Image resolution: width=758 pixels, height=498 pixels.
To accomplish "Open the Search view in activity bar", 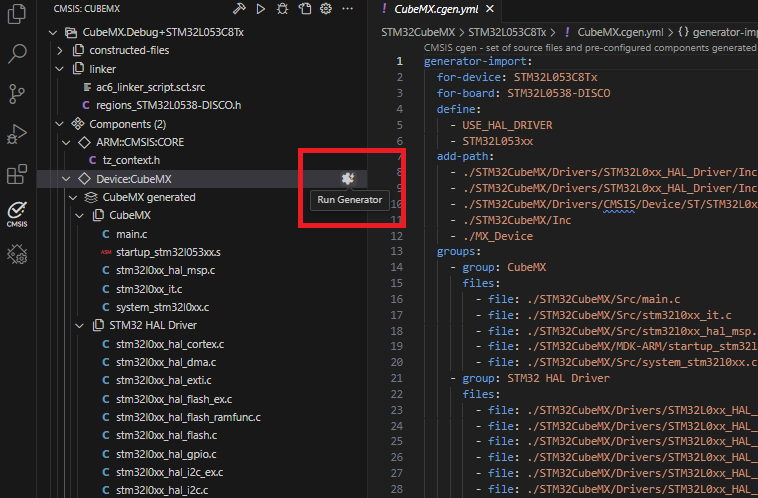I will pos(17,53).
